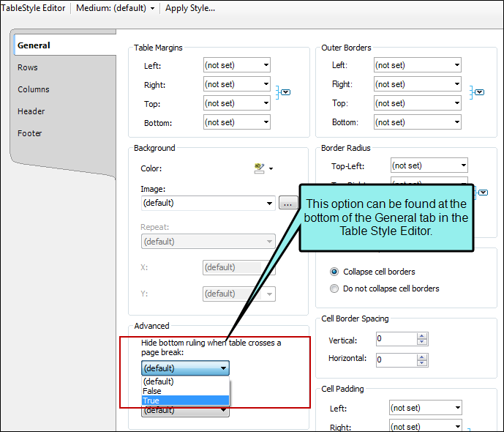Screen dimensions: 504x432
Task: Switch to the Header tab
Action: (x=31, y=111)
